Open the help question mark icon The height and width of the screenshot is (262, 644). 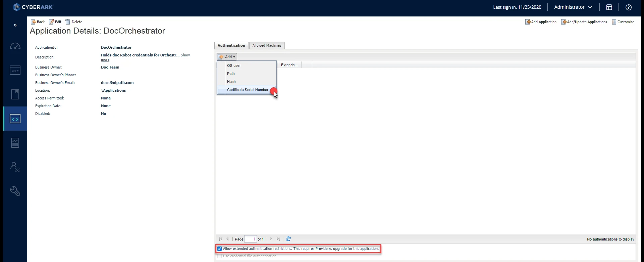629,7
